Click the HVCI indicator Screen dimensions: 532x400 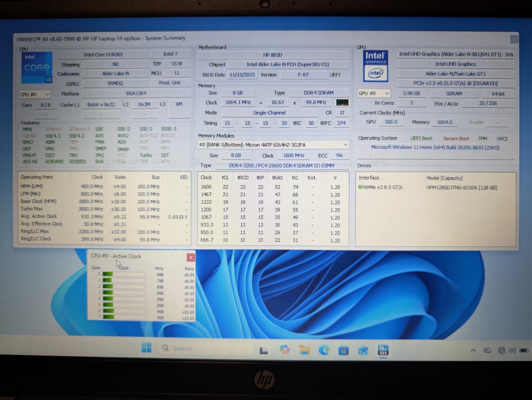tap(502, 139)
